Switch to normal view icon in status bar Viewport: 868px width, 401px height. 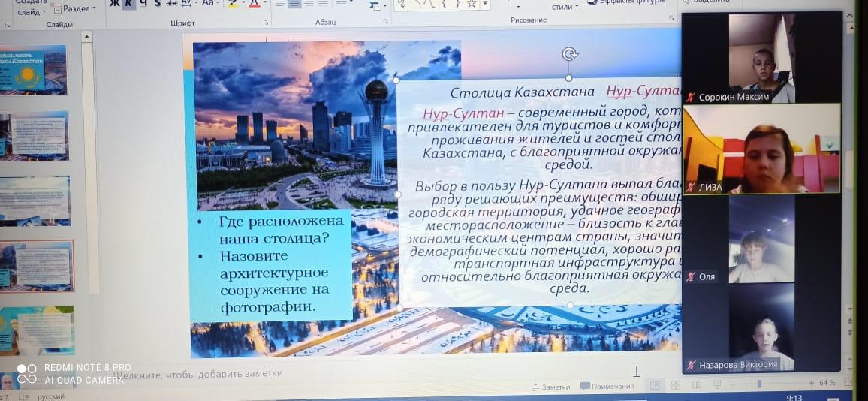click(655, 384)
